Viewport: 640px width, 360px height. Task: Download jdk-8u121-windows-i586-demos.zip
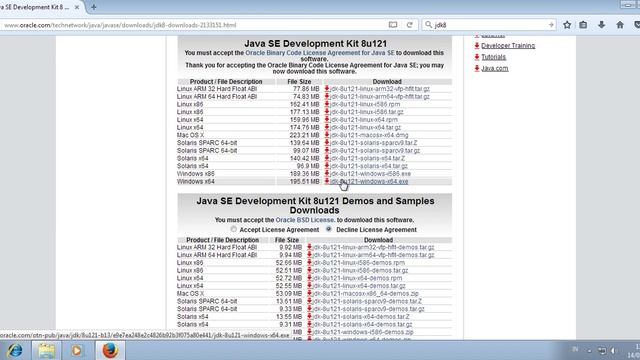(x=363, y=333)
